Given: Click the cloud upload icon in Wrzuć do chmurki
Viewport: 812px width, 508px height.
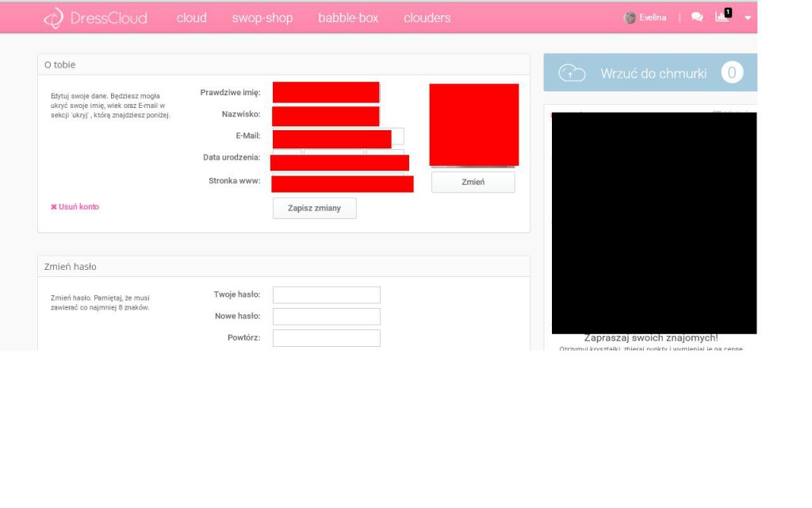Looking at the screenshot, I should click(x=572, y=73).
